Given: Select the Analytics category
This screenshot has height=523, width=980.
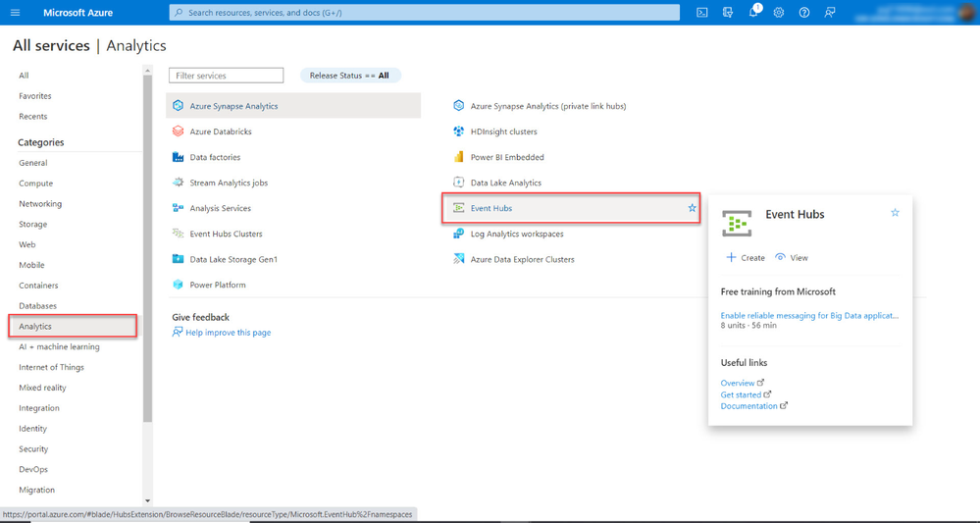Looking at the screenshot, I should 35,327.
